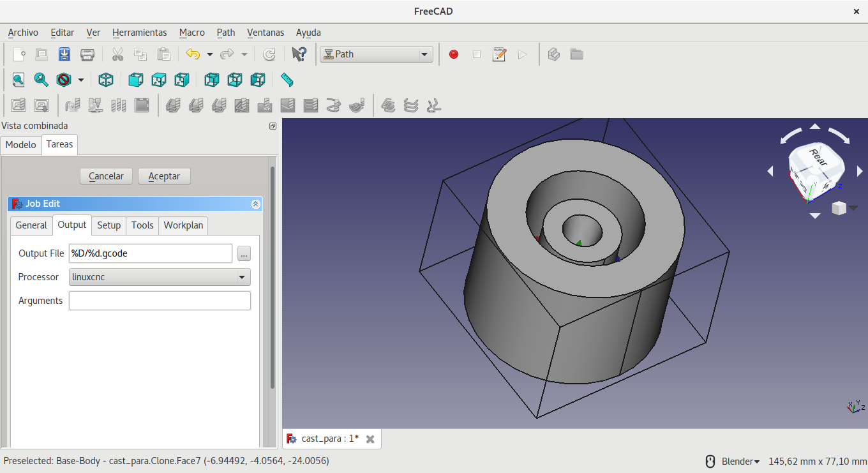This screenshot has height=473, width=868.
Task: Click the Print icon in toolbar
Action: coord(87,54)
